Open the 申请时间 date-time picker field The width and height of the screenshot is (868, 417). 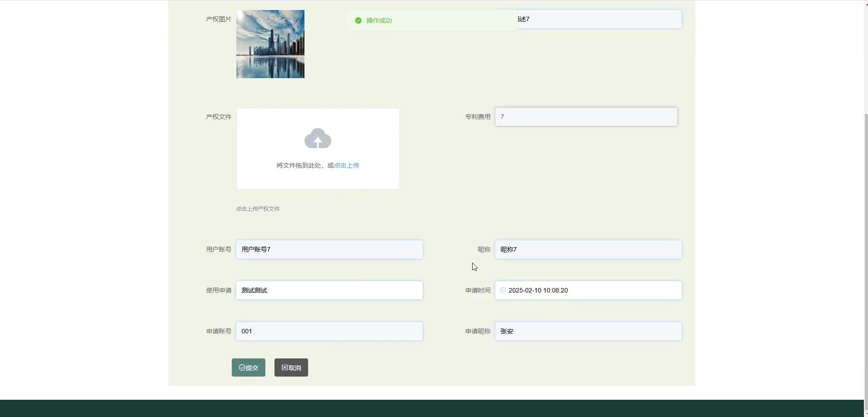click(x=591, y=290)
